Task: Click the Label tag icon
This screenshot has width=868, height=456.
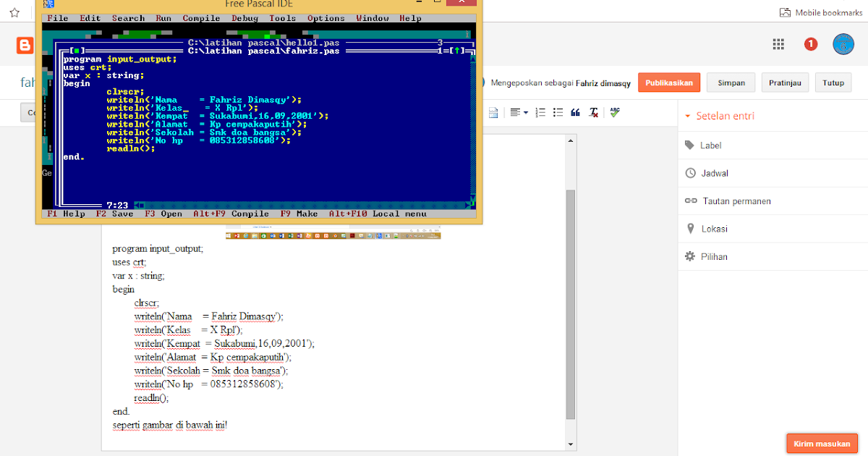Action: (x=689, y=145)
